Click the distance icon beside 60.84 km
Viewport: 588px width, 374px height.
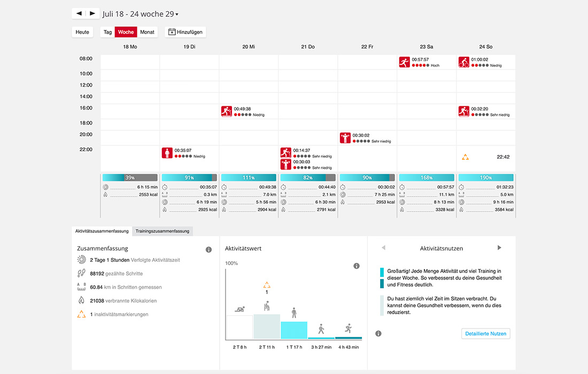[x=81, y=287]
